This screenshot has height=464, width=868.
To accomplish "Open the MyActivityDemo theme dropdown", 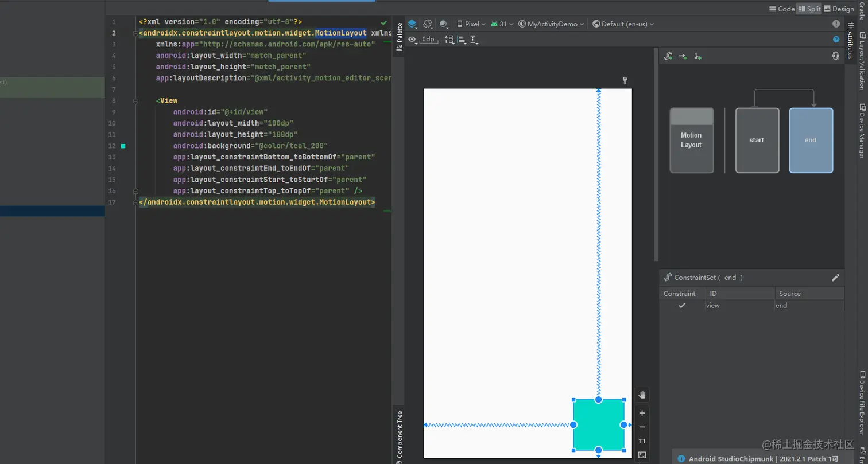I will coord(551,24).
